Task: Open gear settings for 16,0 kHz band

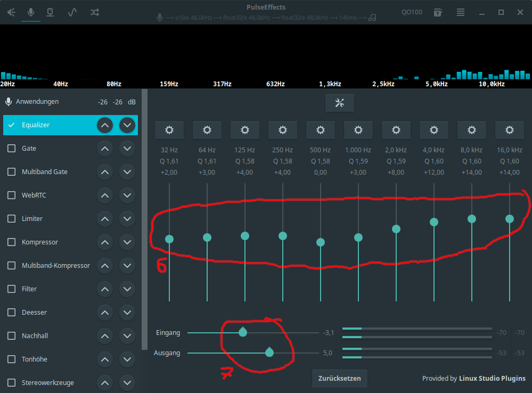Action: pyautogui.click(x=510, y=130)
